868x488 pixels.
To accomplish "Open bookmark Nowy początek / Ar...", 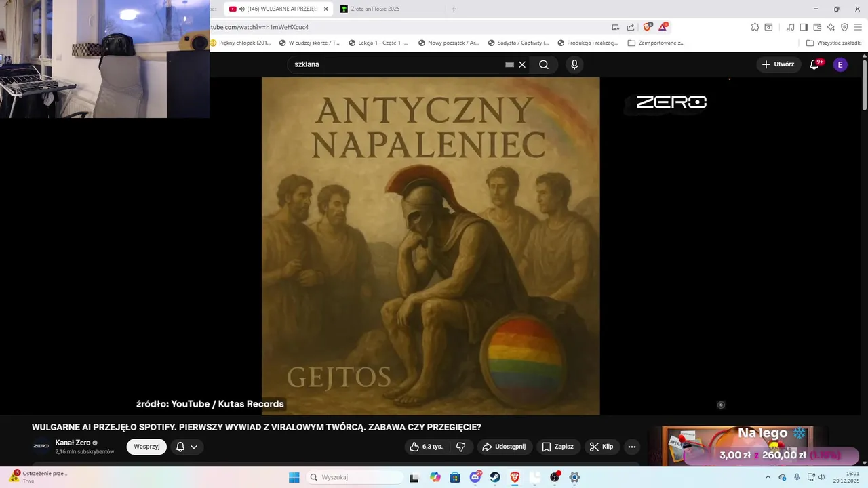I will (449, 43).
